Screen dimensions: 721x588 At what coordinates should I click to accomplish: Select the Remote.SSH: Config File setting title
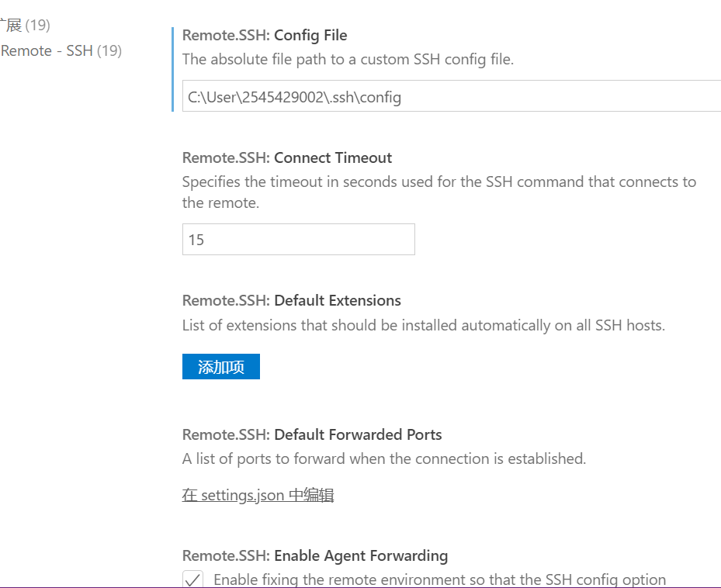(265, 36)
